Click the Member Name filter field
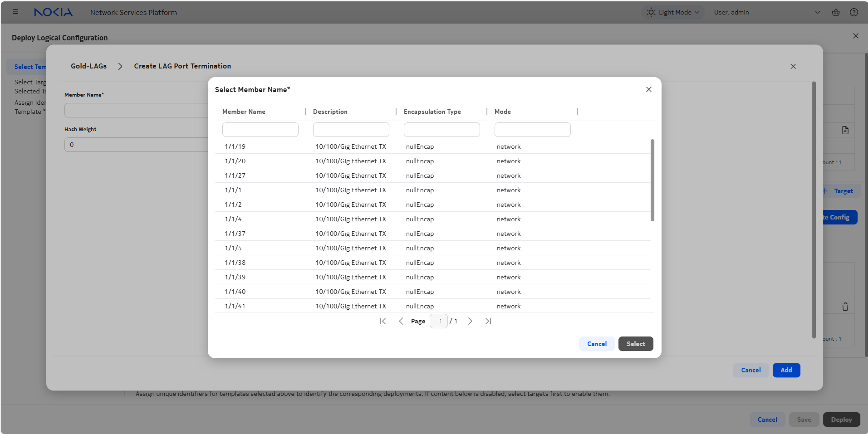Viewport: 868px width, 434px height. [x=260, y=130]
